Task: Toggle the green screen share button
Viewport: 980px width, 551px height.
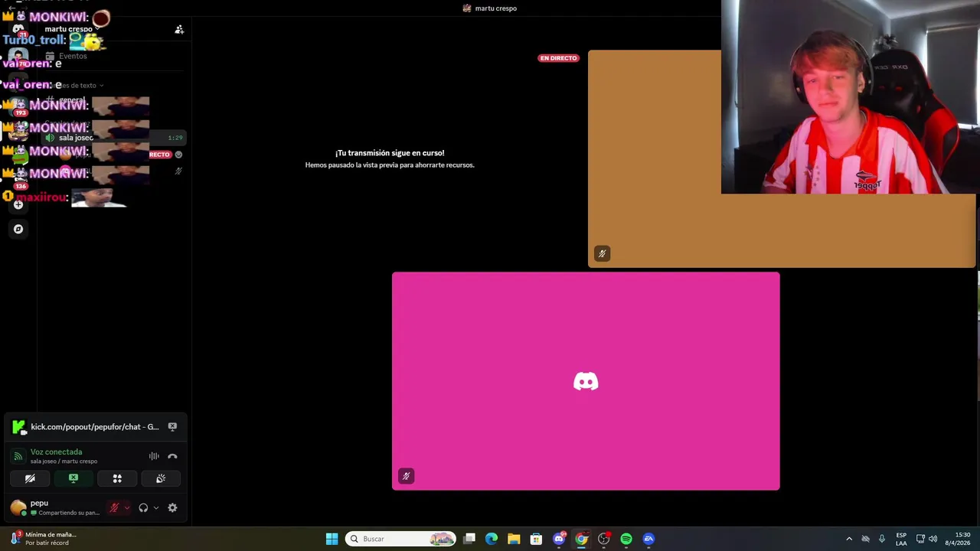Action: [73, 478]
